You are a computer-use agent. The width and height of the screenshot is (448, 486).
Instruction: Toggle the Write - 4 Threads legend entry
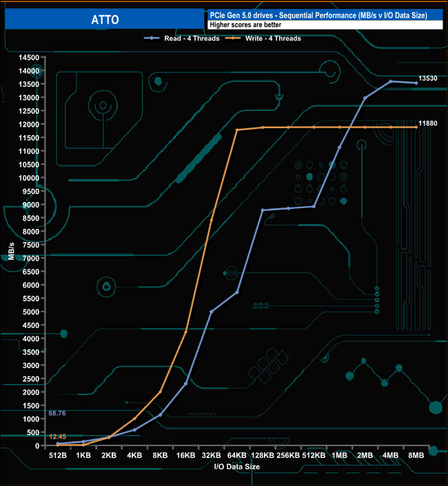pos(272,39)
